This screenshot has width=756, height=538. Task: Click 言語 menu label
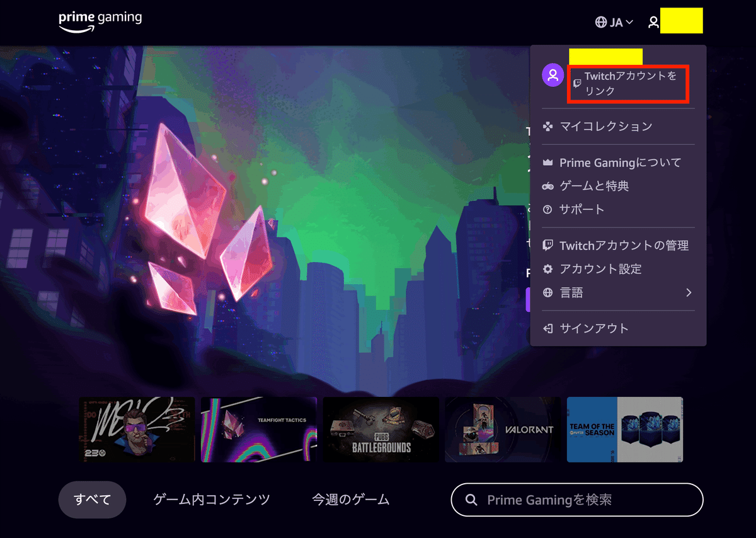click(x=571, y=292)
